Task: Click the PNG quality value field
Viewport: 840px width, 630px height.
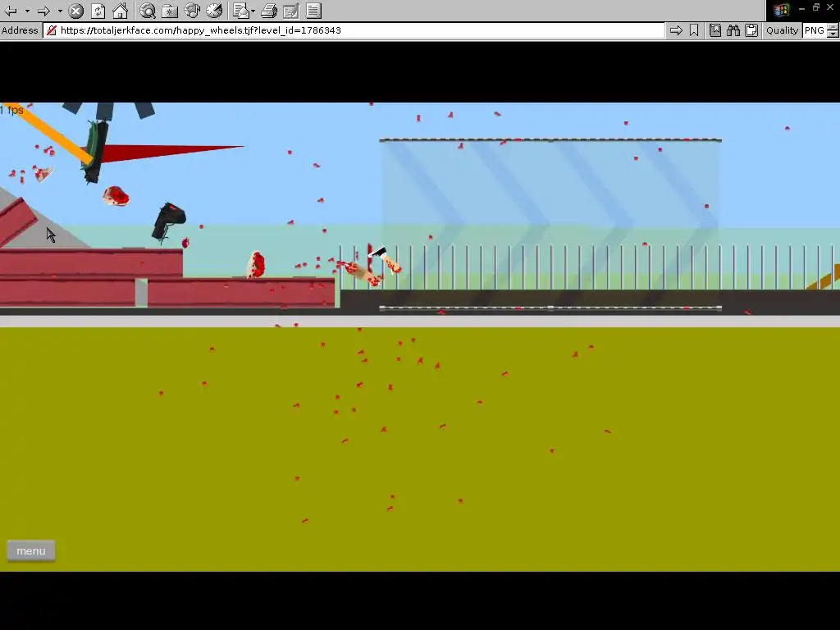Action: [815, 30]
